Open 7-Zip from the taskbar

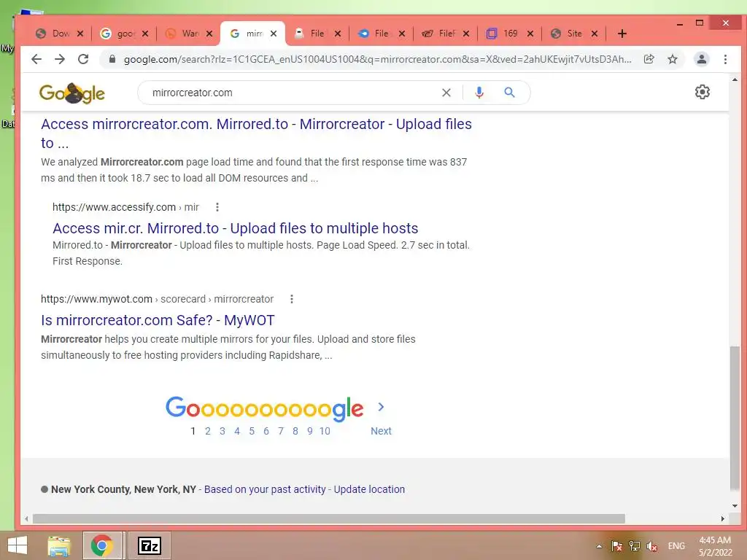(150, 545)
